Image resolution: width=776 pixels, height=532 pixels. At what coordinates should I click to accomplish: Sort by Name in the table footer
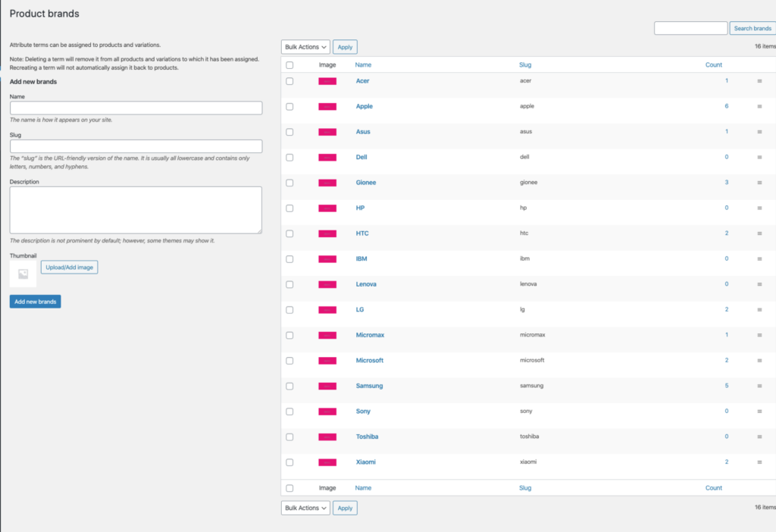tap(363, 488)
